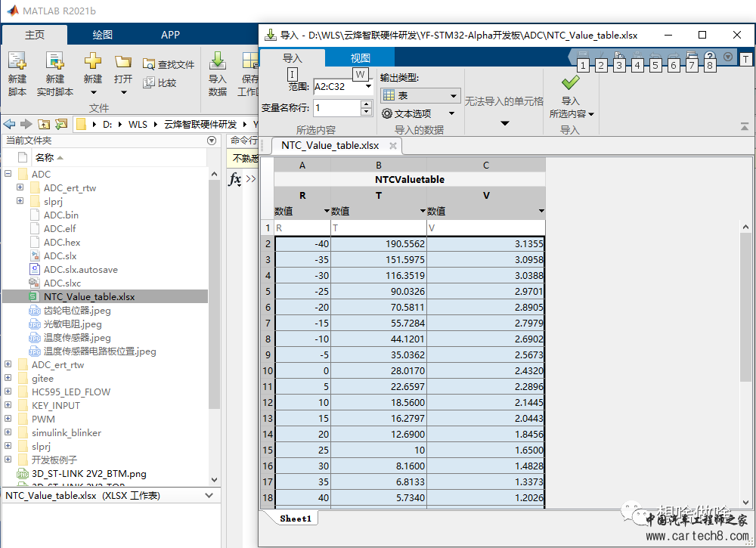Screen dimensions: 756x548
Task: Switch to the 主页 tab
Action: coord(35,35)
